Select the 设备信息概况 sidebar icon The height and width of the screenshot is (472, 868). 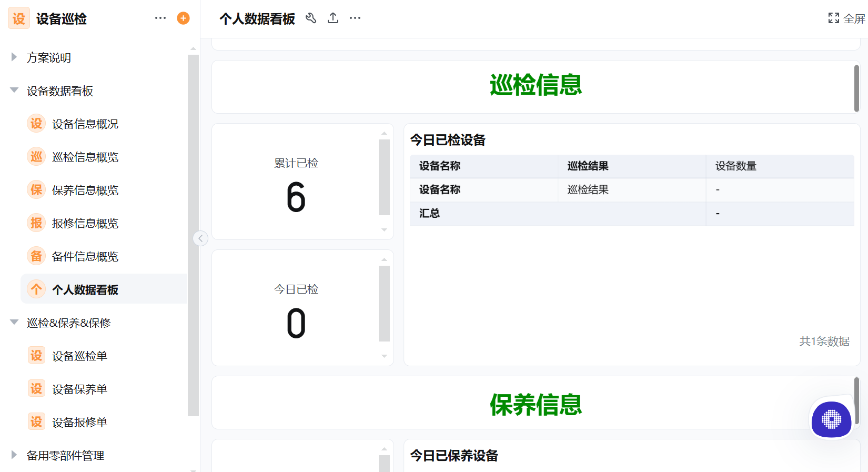36,123
